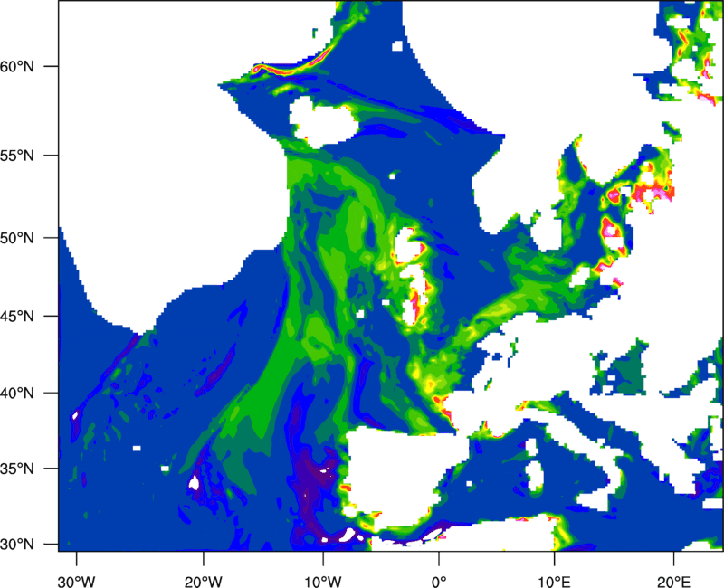Click the 10°E longitude label
Screen dimensions: 724x588
pyautogui.click(x=554, y=582)
